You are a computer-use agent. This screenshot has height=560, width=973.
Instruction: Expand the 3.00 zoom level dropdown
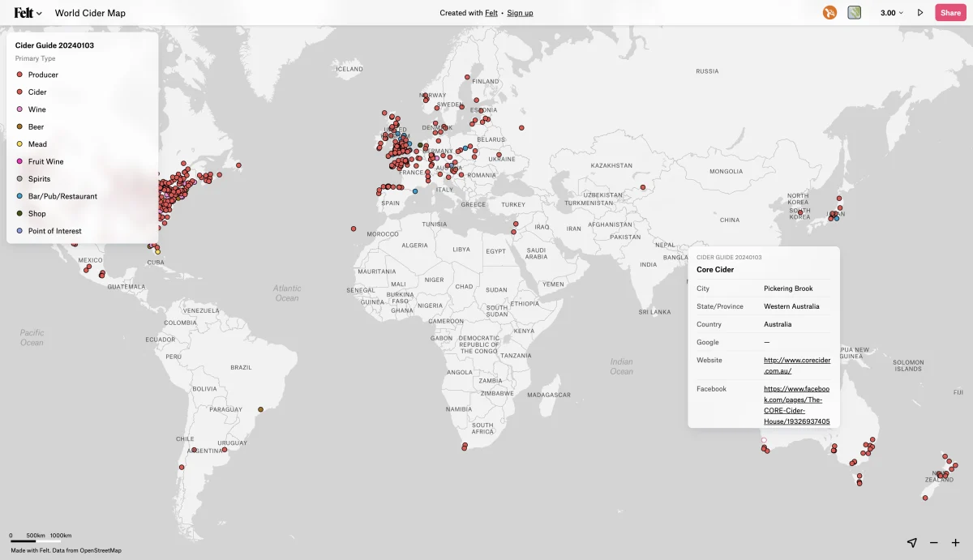click(892, 13)
